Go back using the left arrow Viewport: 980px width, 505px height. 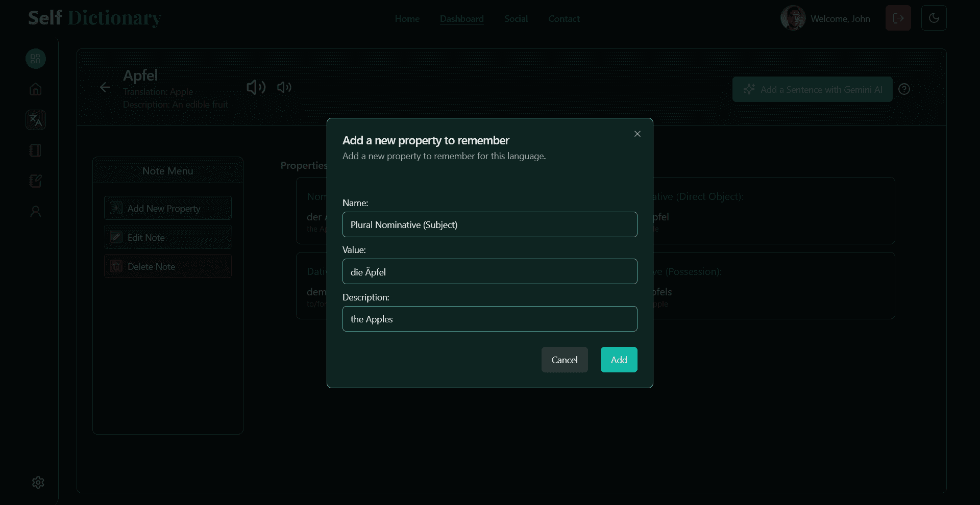(x=105, y=87)
